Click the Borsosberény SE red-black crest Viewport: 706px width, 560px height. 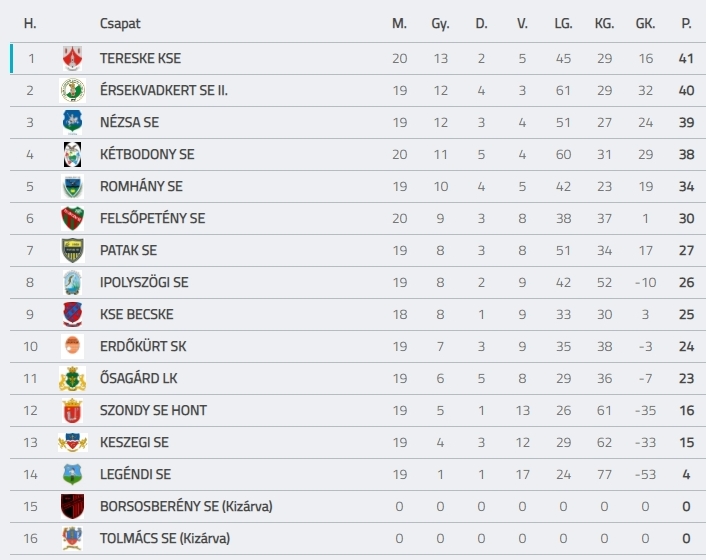click(x=72, y=506)
